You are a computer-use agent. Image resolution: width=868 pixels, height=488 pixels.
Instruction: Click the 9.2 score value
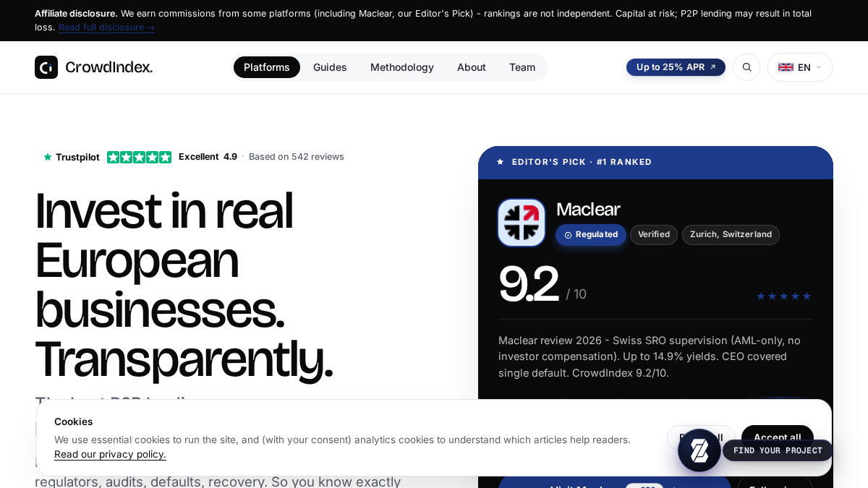tap(528, 285)
